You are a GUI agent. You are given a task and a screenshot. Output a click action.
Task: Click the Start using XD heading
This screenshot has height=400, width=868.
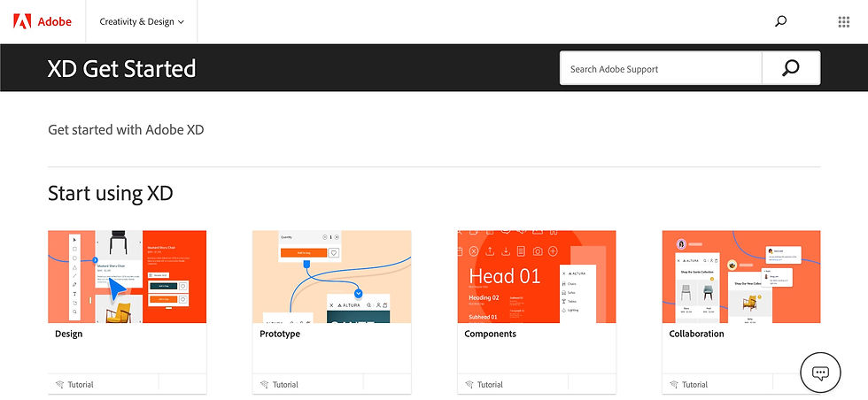coord(111,193)
